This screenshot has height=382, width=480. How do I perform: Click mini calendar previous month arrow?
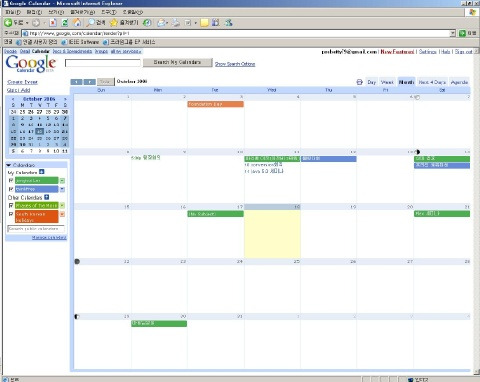click(x=13, y=99)
